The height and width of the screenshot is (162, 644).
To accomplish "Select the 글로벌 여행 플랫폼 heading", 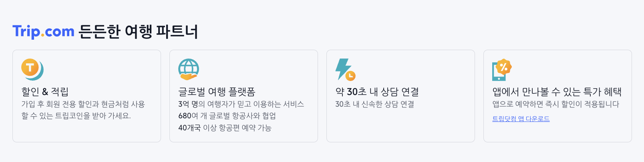I will 217,92.
